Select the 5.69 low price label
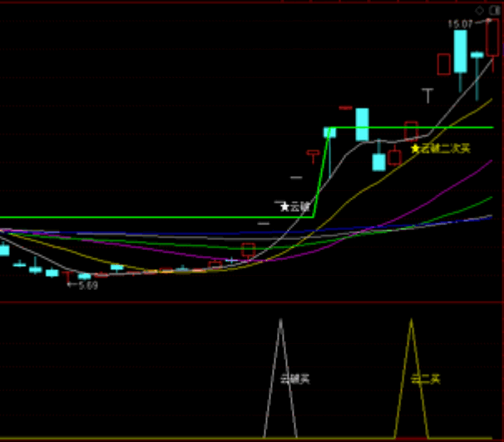The height and width of the screenshot is (442, 504). 88,285
